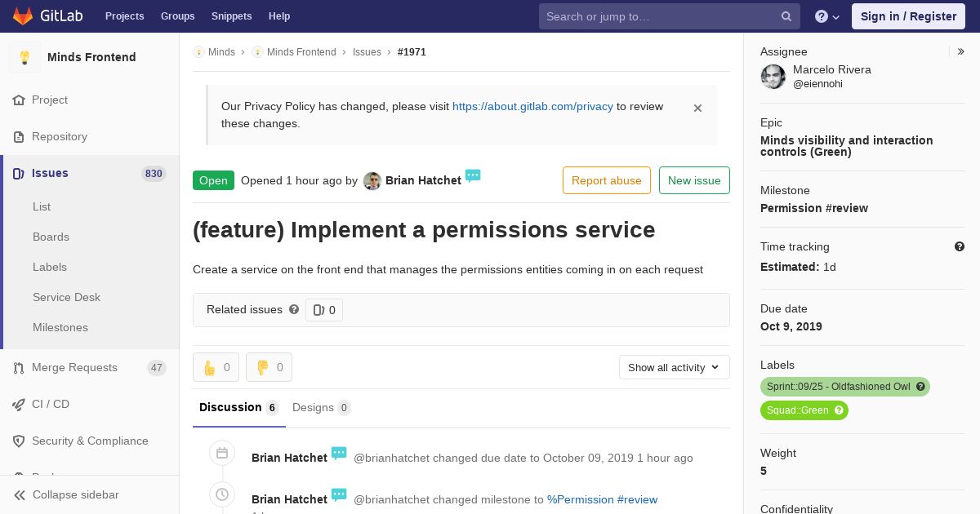Switch to the Discussion tab
This screenshot has height=514, width=980.
(x=239, y=407)
